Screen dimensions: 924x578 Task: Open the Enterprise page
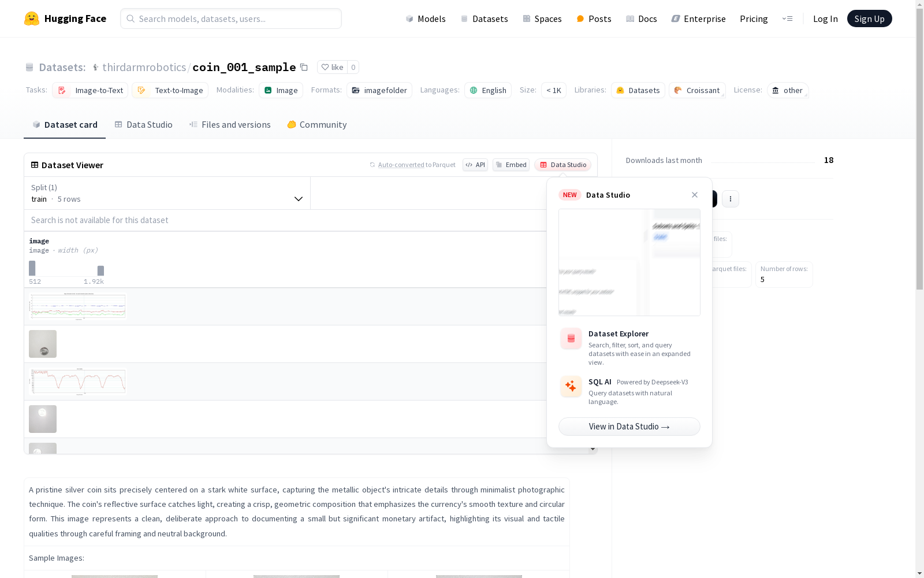click(698, 18)
